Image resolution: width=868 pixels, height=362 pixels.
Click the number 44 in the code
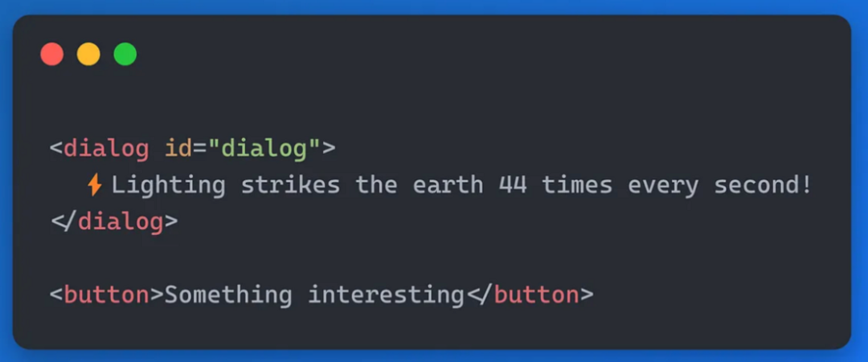coord(513,185)
